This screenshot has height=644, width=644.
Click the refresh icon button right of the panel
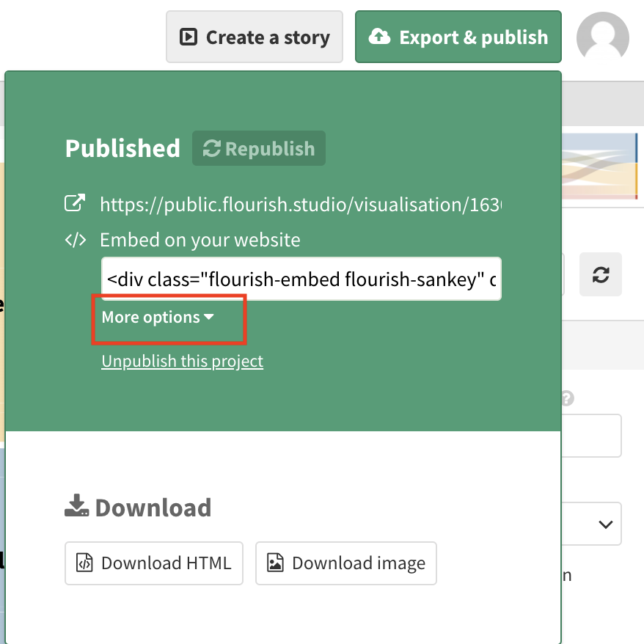pos(600,275)
